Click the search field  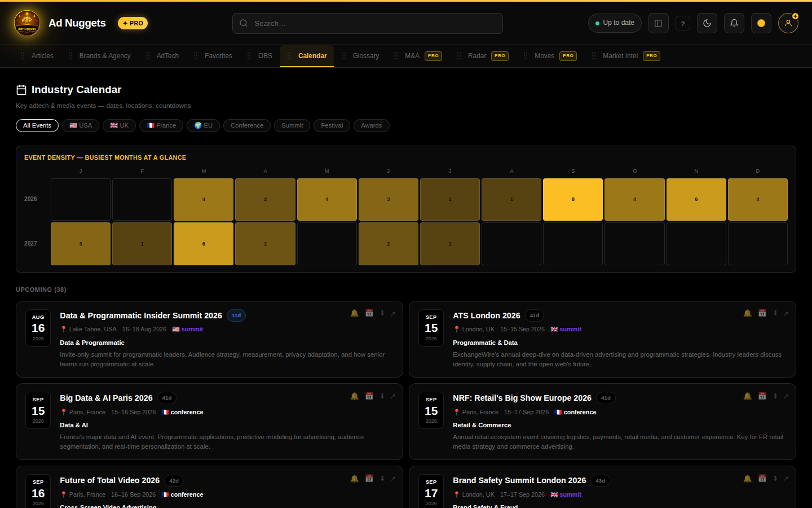point(368,23)
